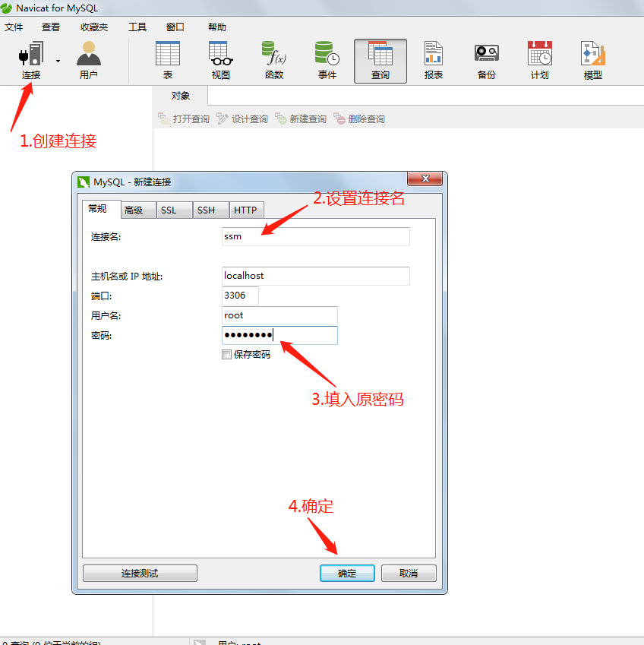This screenshot has width=644, height=645.
Task: Click 设计查询 design query button
Action: pyautogui.click(x=242, y=119)
